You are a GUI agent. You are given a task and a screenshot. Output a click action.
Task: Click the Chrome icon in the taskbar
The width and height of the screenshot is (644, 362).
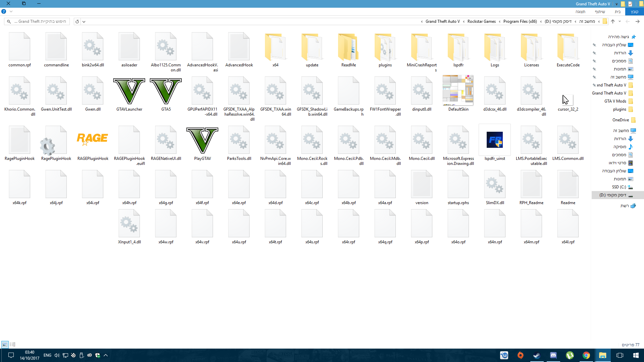[x=586, y=355]
